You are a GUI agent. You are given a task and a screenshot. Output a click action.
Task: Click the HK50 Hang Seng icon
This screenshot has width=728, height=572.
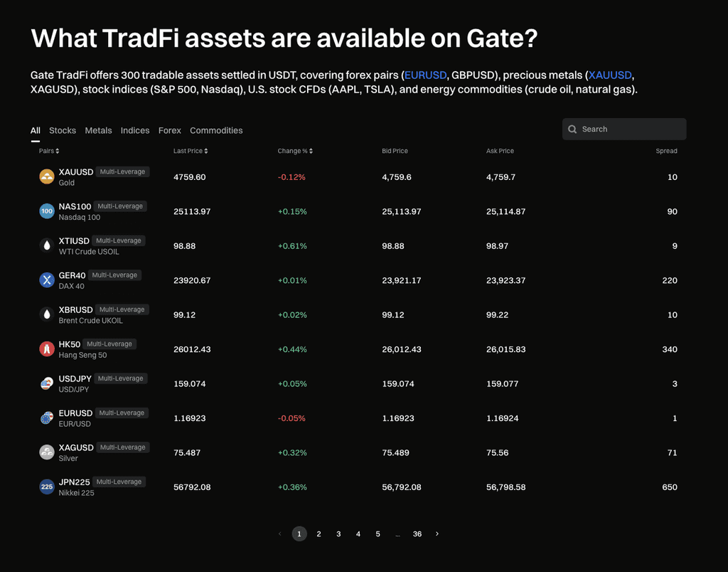click(x=47, y=349)
